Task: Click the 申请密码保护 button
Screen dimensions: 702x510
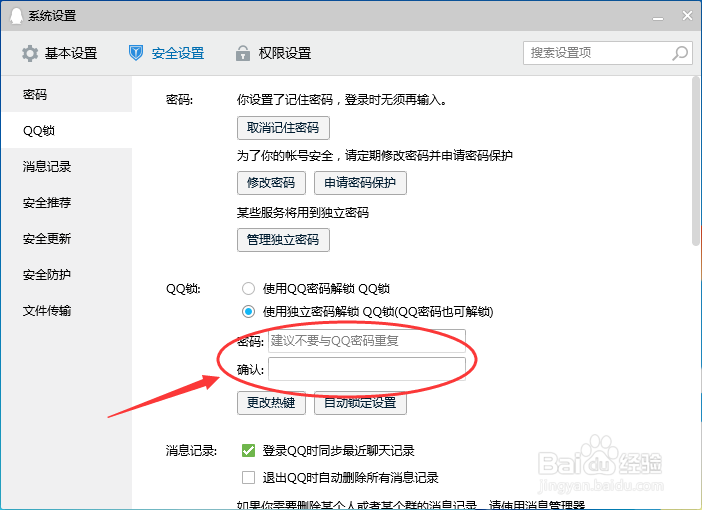Action: (x=360, y=183)
